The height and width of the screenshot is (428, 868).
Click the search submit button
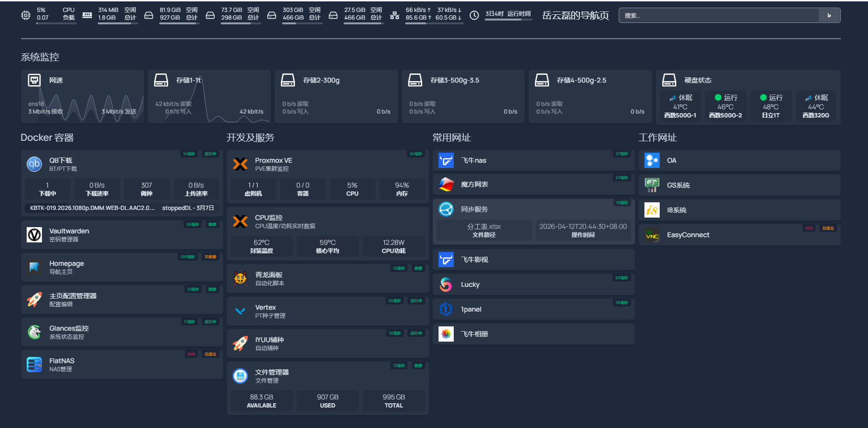point(829,15)
